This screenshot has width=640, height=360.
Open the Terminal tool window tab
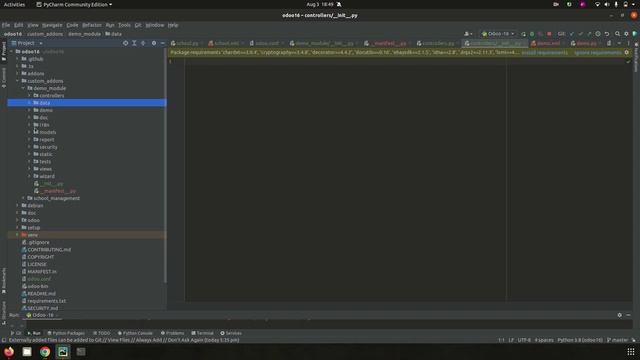202,333
